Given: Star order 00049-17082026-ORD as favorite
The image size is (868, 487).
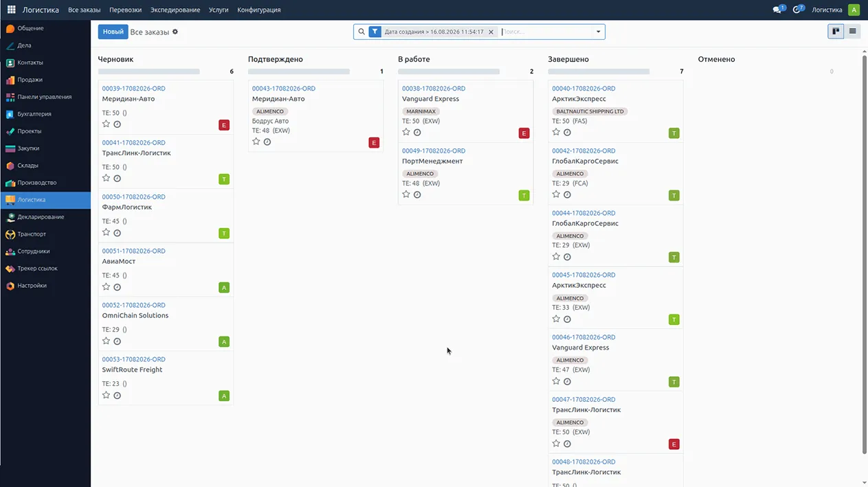Looking at the screenshot, I should tap(406, 194).
